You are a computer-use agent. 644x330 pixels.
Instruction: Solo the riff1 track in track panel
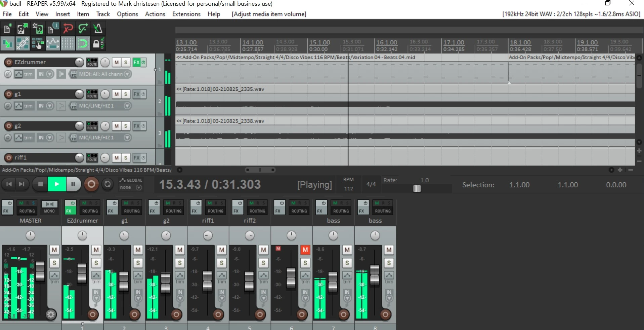(126, 157)
